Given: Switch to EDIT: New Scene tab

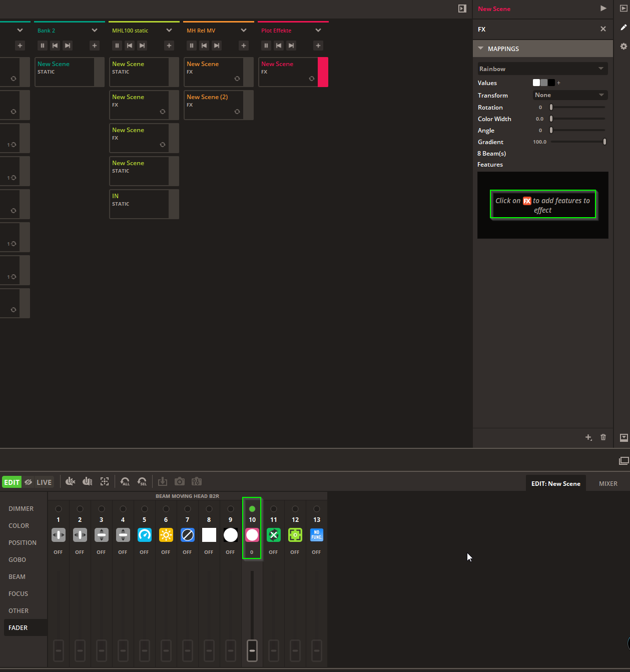Looking at the screenshot, I should tap(556, 483).
